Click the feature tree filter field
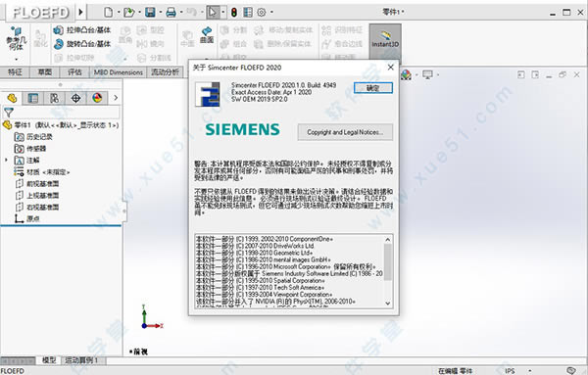This screenshot has width=588, height=375. pyautogui.click(x=61, y=112)
